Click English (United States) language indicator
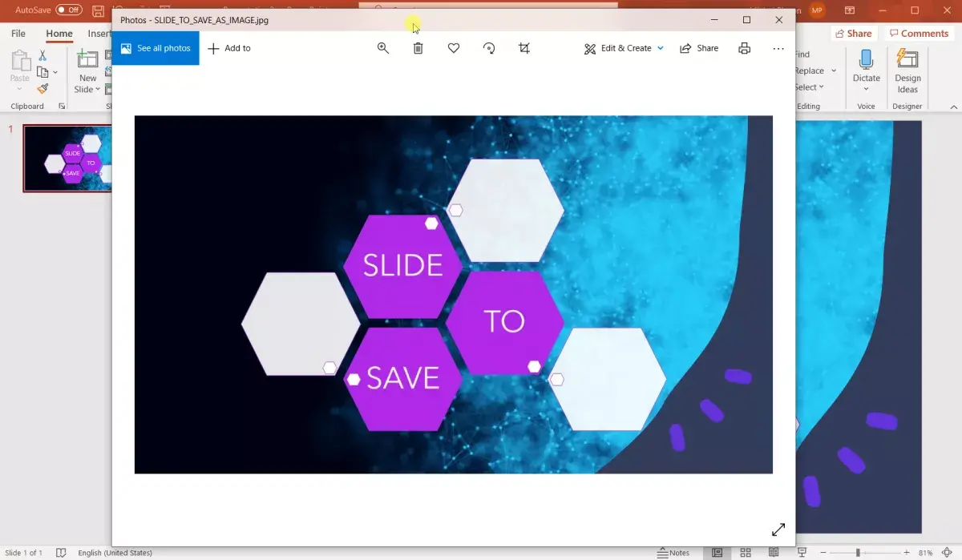Screen dimensions: 962x560 click(x=115, y=553)
